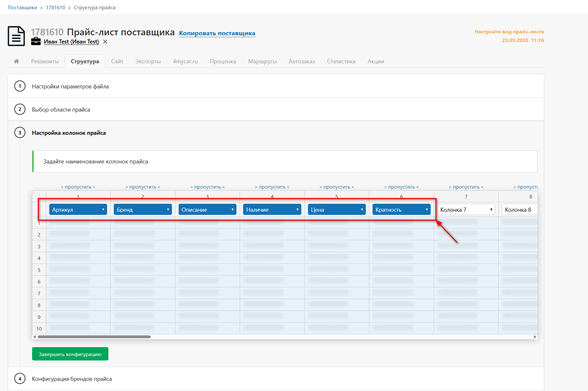Open the Бренд column dropdown

point(143,209)
